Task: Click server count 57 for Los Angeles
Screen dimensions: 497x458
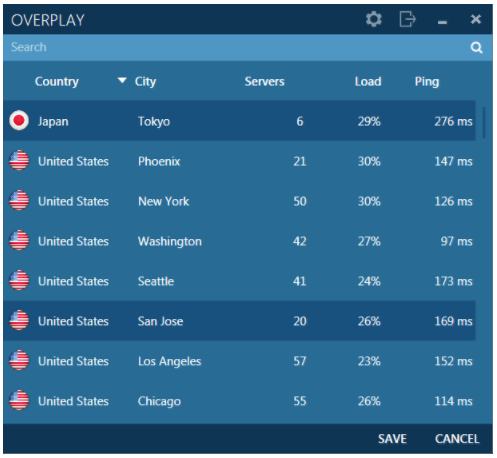Action: point(300,362)
